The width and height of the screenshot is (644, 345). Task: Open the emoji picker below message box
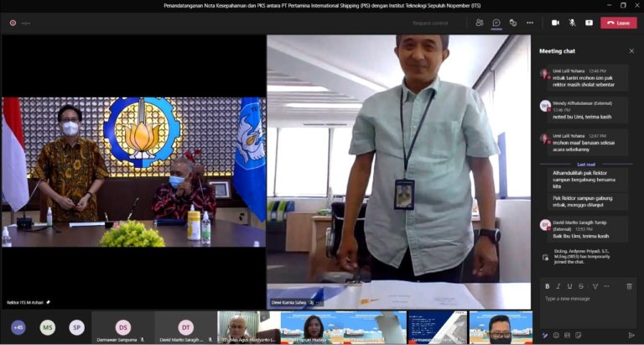[556, 335]
